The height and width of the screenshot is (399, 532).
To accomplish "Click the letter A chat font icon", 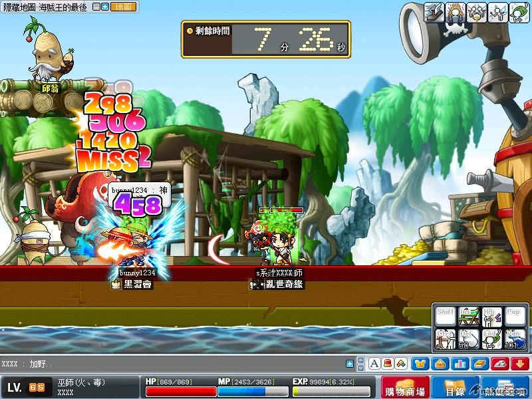I will point(374,364).
